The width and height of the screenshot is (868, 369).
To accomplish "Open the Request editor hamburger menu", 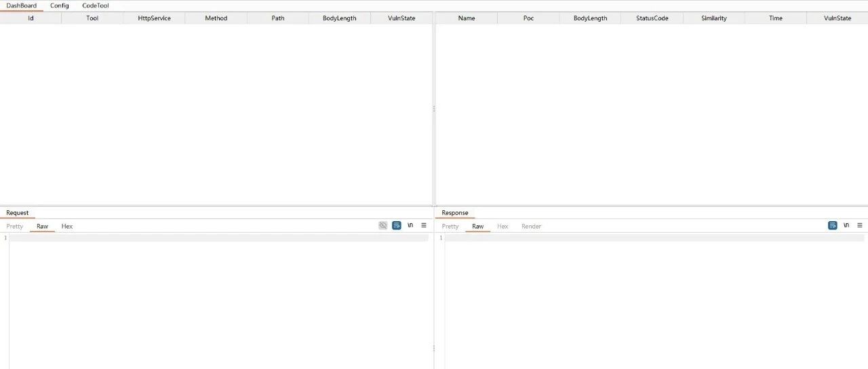I will [x=424, y=225].
